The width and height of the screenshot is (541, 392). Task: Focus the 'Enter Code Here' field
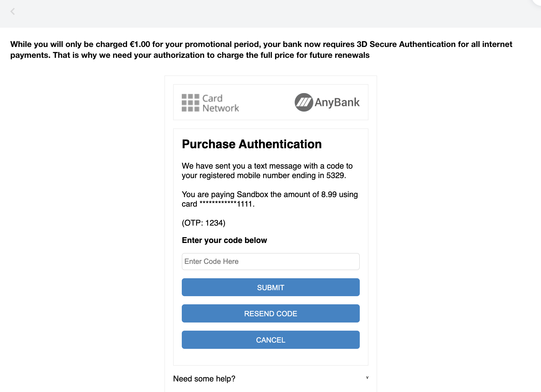click(271, 261)
